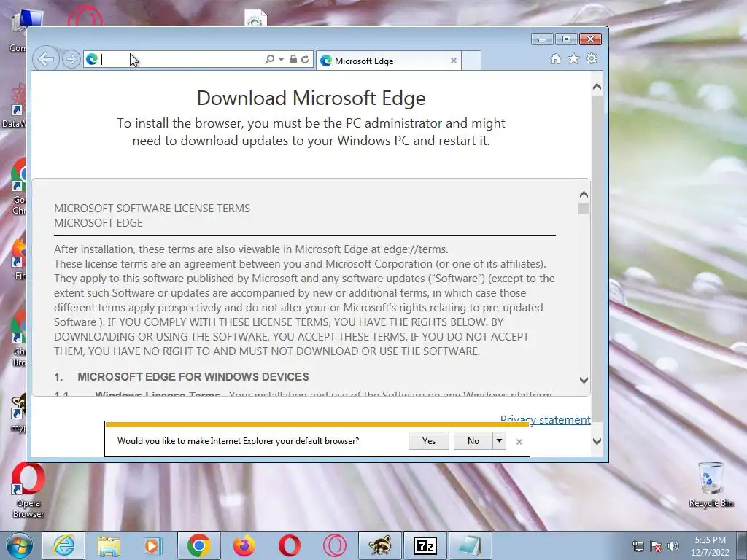Click the Edge site icon in the address bar

[92, 59]
